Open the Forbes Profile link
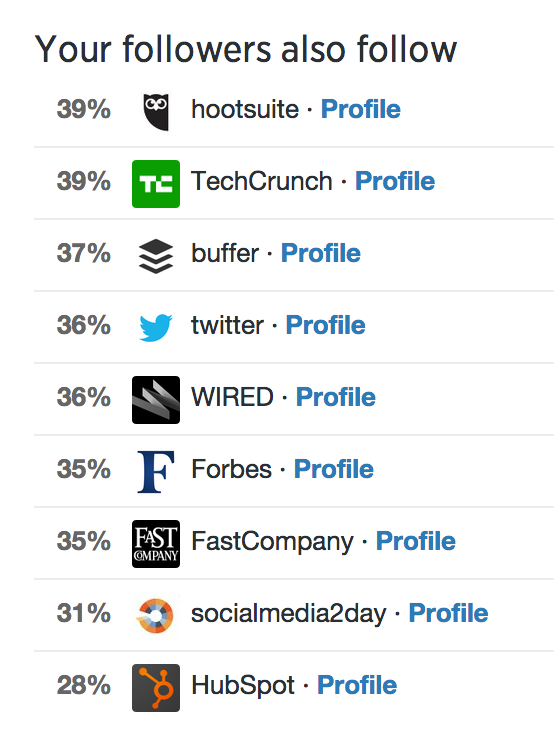The height and width of the screenshot is (746, 554). pyautogui.click(x=334, y=469)
